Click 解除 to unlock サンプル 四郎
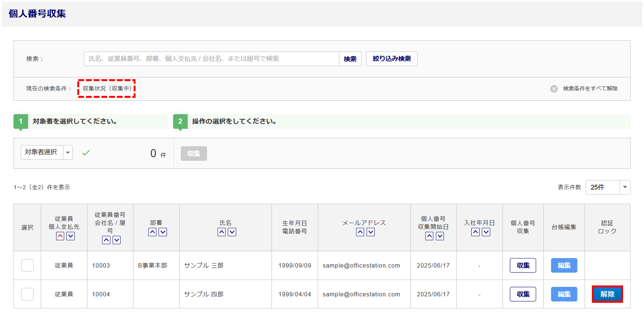The width and height of the screenshot is (644, 316). pyautogui.click(x=607, y=294)
